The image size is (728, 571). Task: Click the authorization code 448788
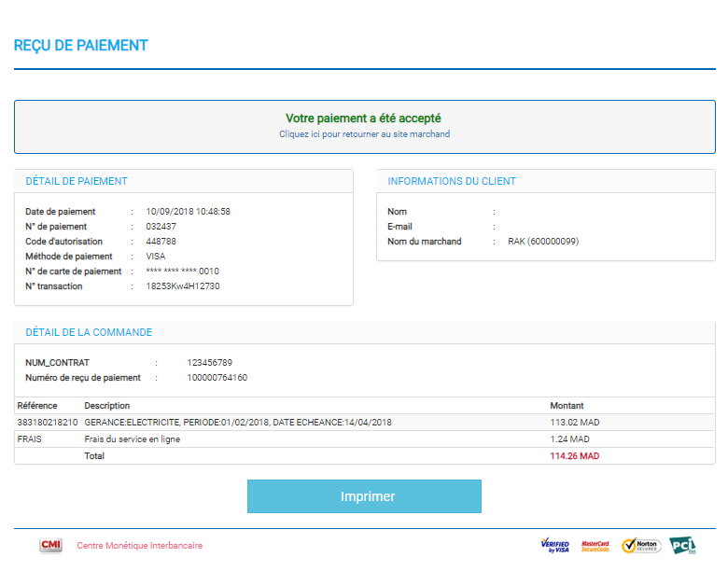click(x=161, y=242)
